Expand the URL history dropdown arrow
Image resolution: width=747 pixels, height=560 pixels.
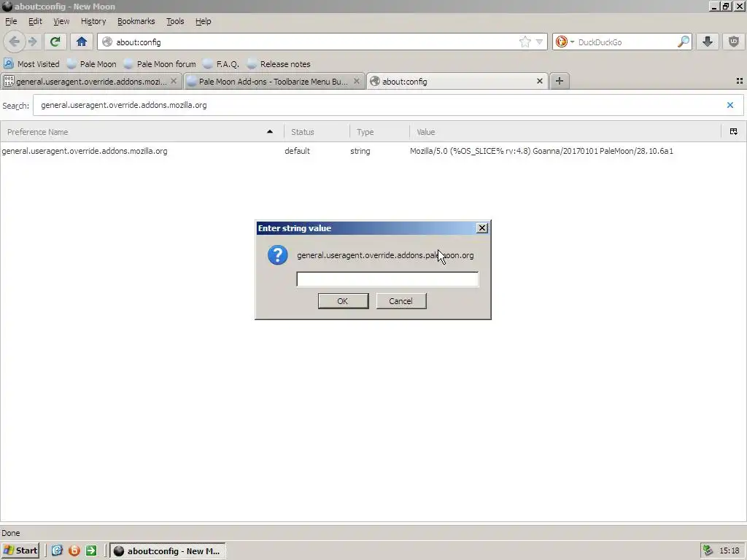539,42
